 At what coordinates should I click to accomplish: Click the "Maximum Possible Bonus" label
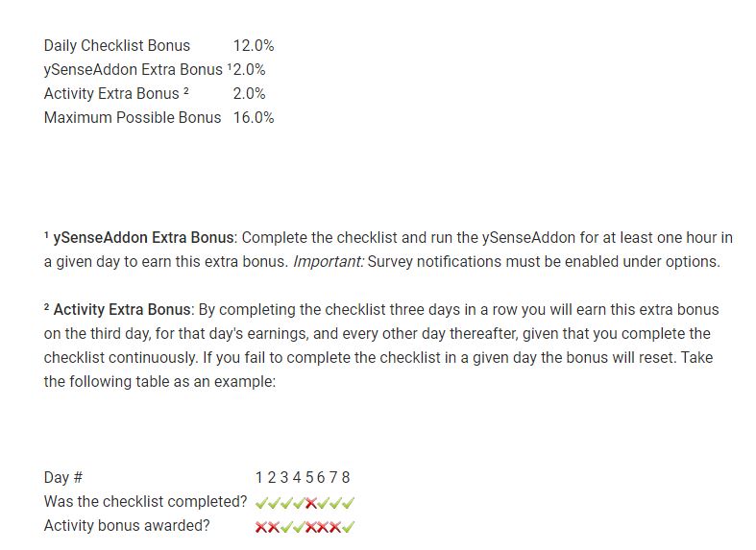click(133, 117)
